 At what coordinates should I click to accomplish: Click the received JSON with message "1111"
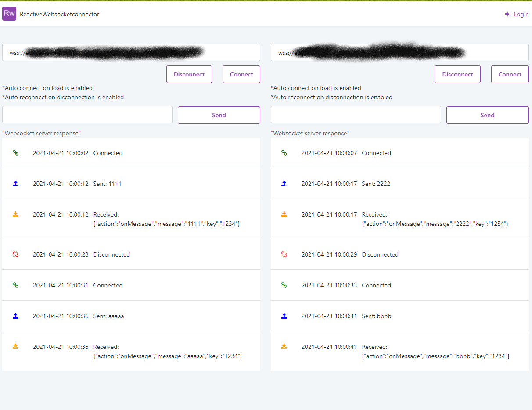(x=167, y=224)
